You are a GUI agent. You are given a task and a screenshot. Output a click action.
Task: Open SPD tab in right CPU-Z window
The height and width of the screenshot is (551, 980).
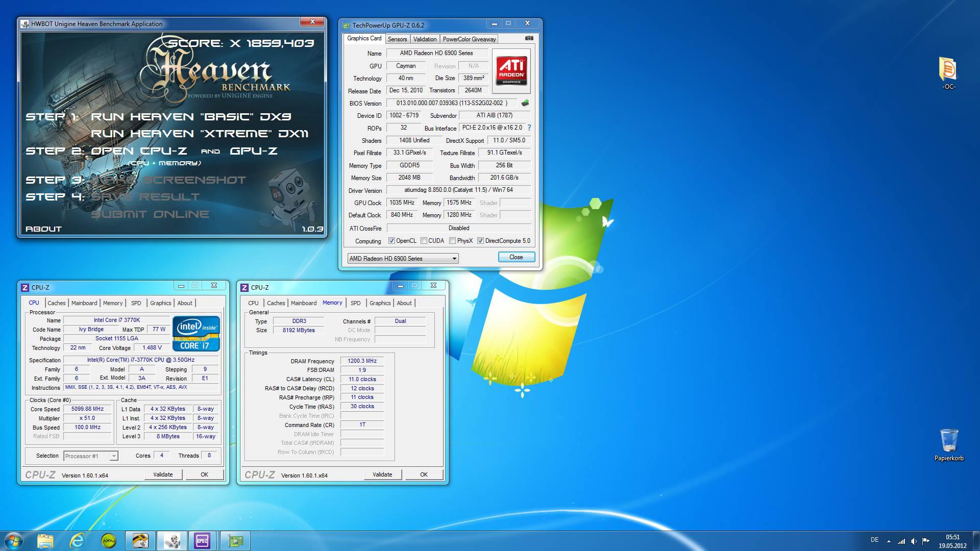356,303
